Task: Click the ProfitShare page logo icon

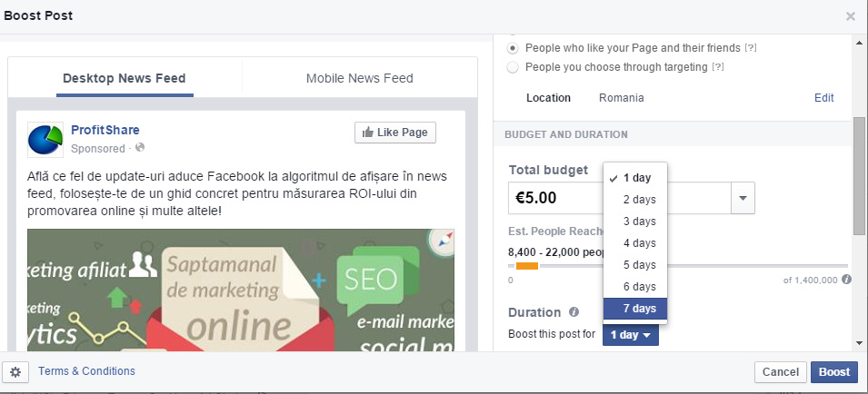Action: click(45, 140)
